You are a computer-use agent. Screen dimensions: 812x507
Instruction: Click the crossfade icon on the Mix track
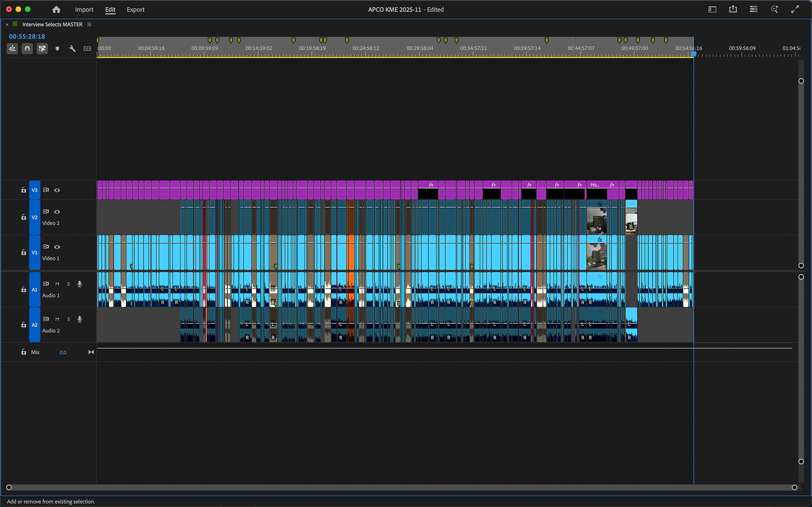91,352
